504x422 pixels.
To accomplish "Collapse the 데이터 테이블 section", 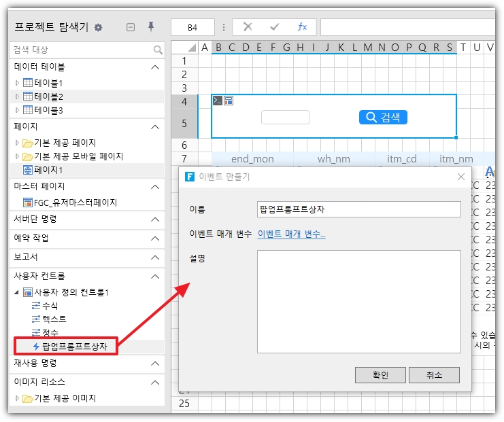I will (x=155, y=67).
